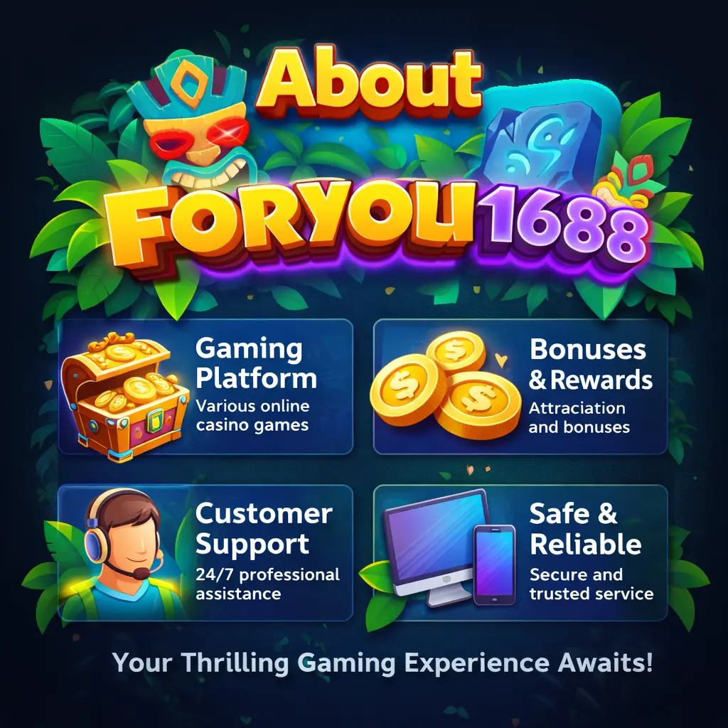Click 'Attraciation and bonuses' description text
The width and height of the screenshot is (728, 728).
579,417
